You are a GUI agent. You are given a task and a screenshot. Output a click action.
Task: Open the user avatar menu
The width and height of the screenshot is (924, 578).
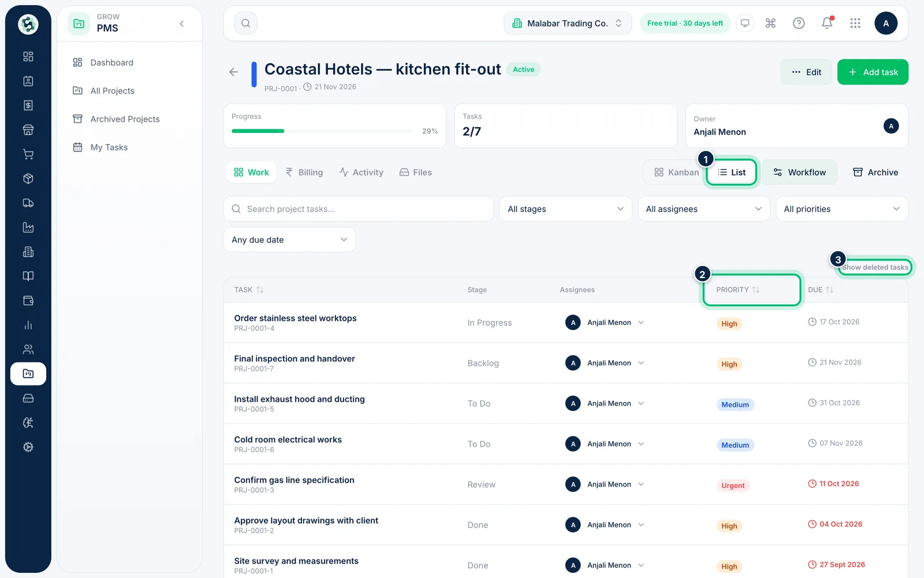coord(886,23)
